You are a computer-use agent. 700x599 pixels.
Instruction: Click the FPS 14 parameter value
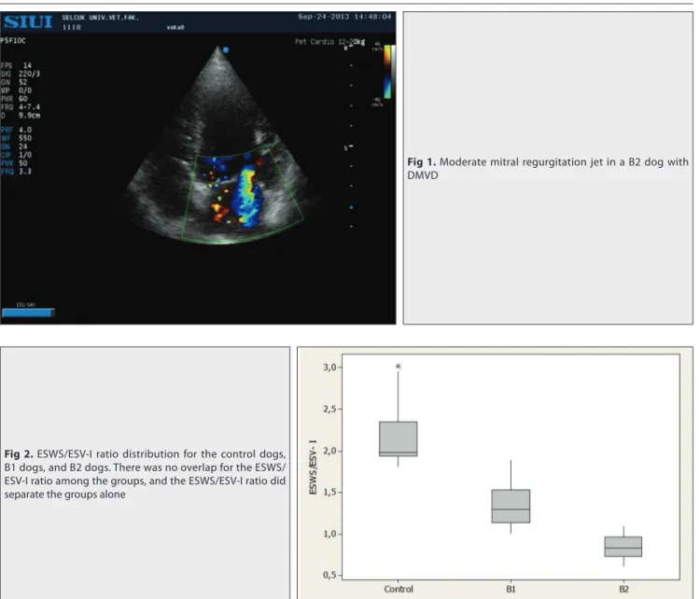tap(27, 65)
